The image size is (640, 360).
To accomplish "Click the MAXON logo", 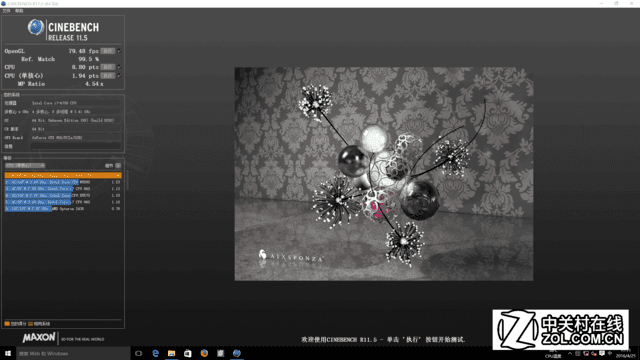I will [x=39, y=338].
